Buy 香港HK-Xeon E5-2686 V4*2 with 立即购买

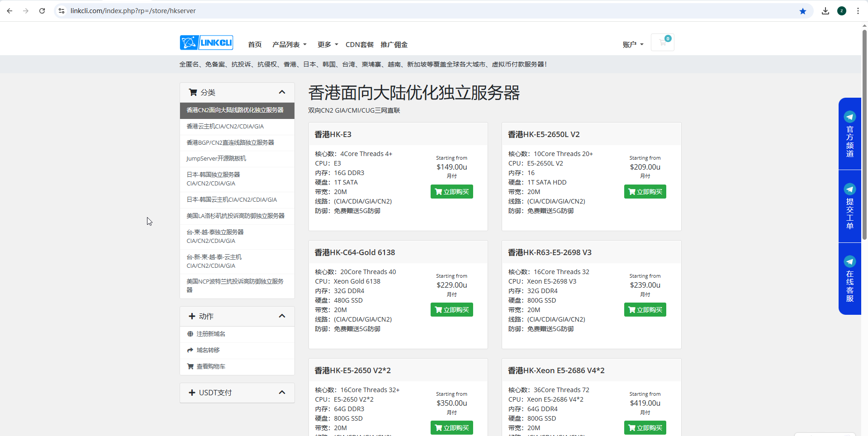pos(645,428)
